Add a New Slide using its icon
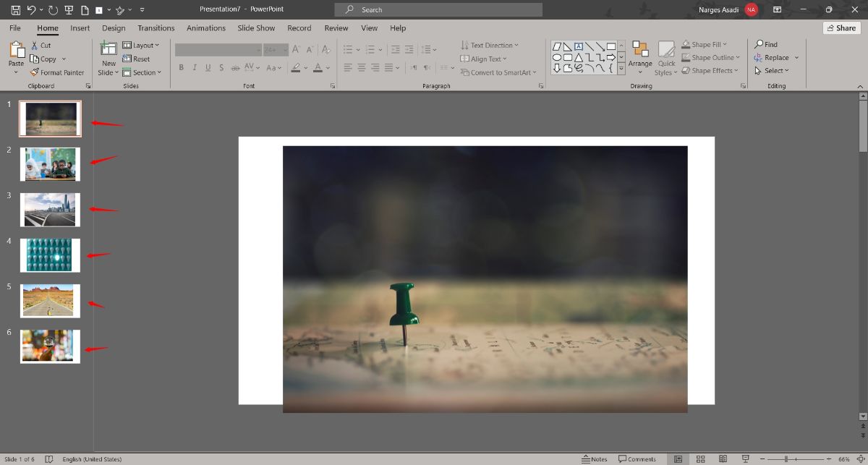Viewport: 868px width, 465px height. coord(109,48)
